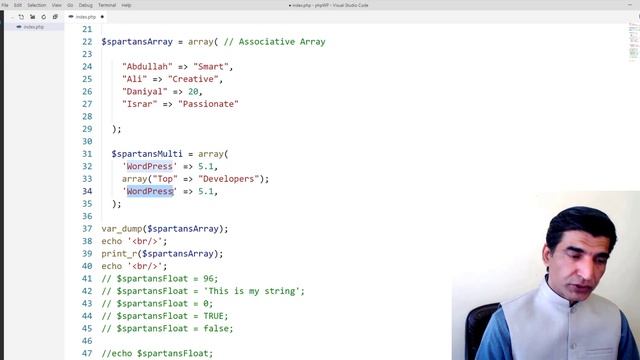Viewport: 640px width, 360px height.
Task: Click the webcam overlay of the presenter
Action: click(x=546, y=276)
